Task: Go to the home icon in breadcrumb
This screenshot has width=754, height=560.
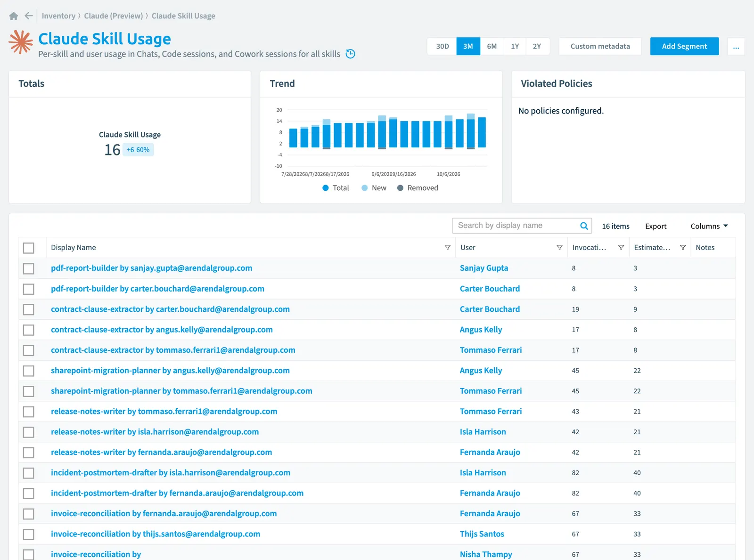Action: (14, 16)
